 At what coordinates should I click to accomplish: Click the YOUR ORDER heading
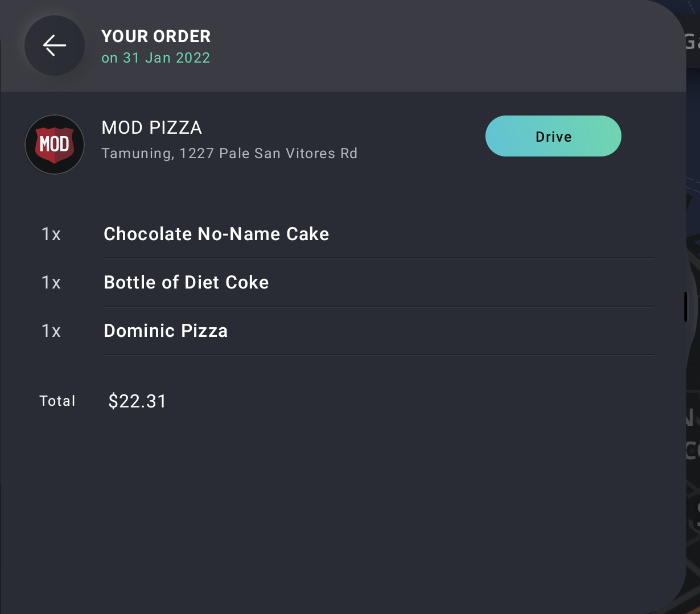[x=156, y=36]
